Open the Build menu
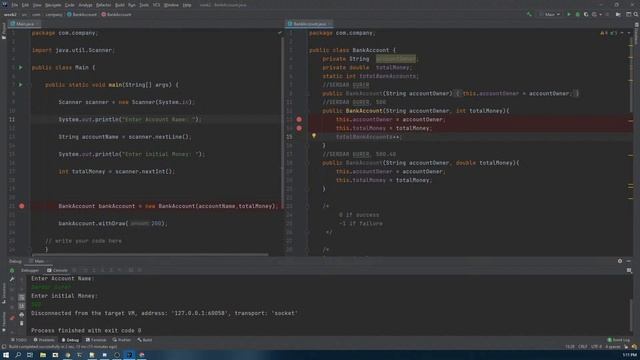Viewport: 640px width, 360px height. tap(120, 5)
